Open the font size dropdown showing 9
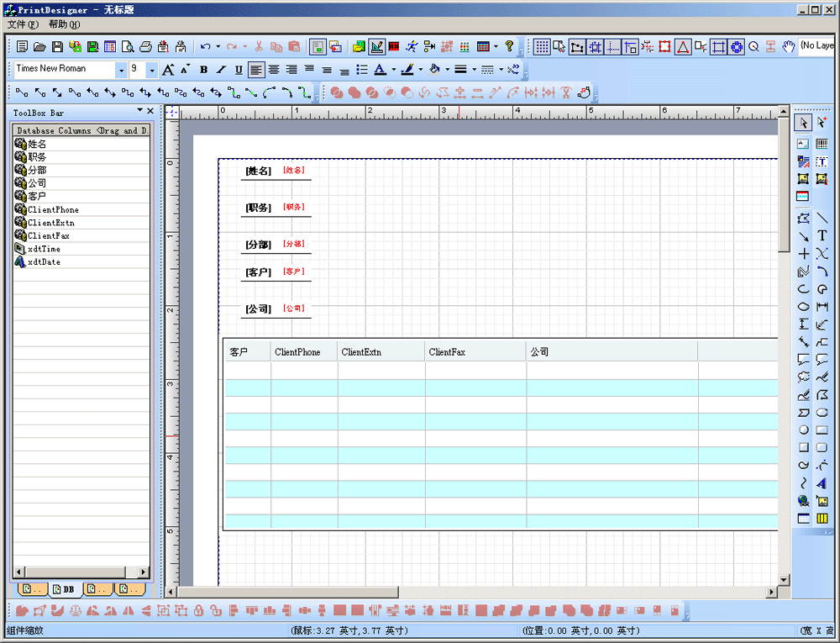840x643 pixels. pos(151,70)
